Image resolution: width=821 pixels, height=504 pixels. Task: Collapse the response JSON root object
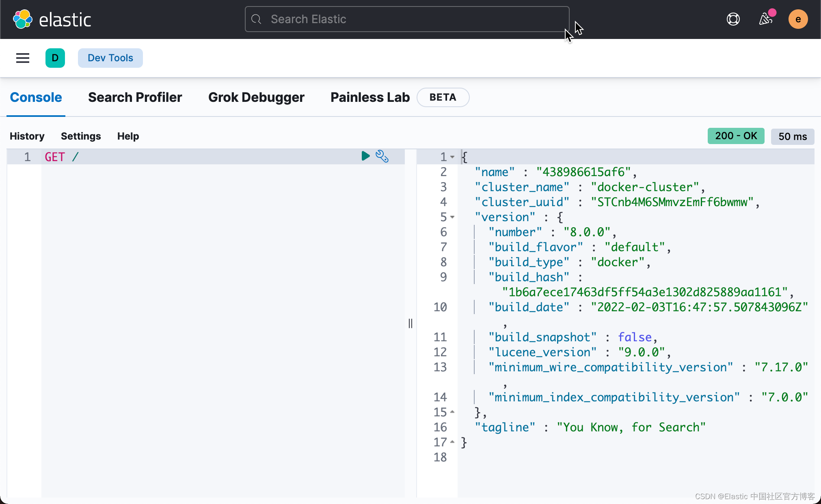tap(452, 157)
